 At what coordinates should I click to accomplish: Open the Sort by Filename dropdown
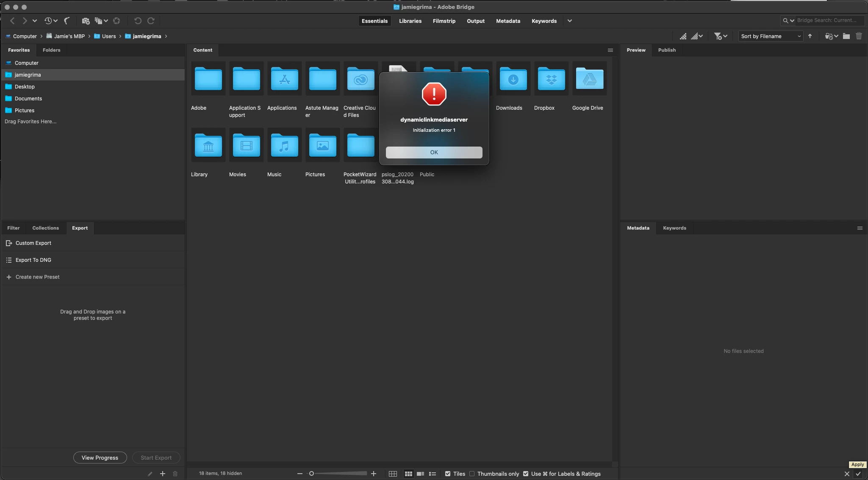click(x=771, y=36)
